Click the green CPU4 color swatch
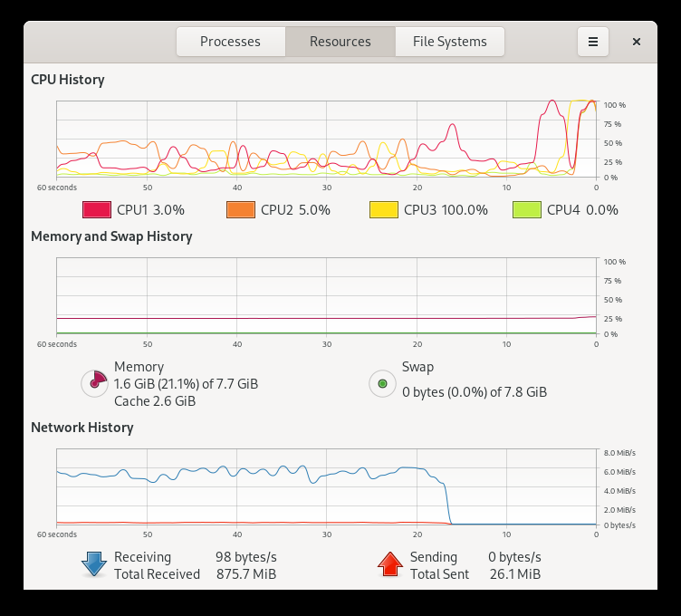The width and height of the screenshot is (681, 616). click(x=526, y=209)
